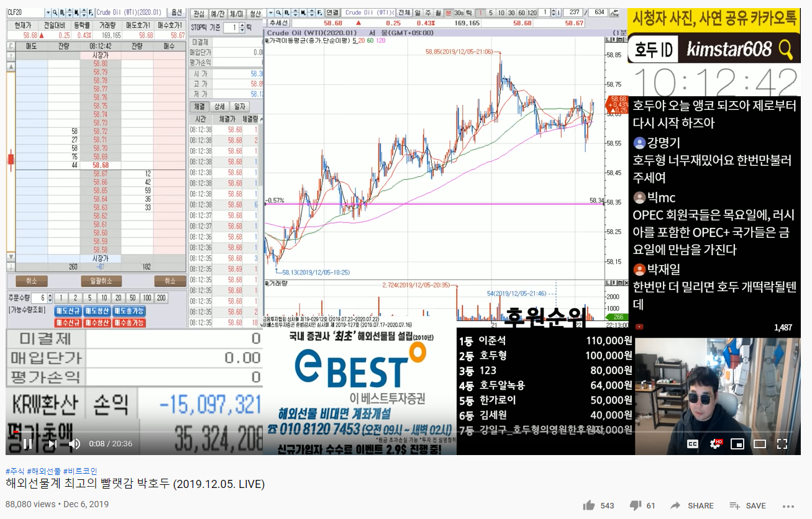812x519 pixels.
Task: Set order quantity preset to 200
Action: tap(162, 298)
